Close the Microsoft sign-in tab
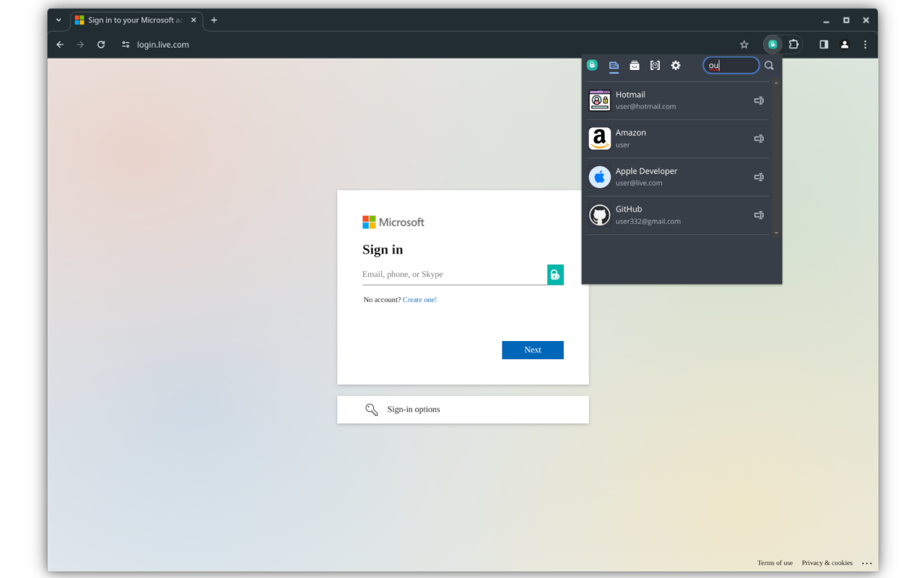Screen dimensions: 924x578 click(x=193, y=20)
